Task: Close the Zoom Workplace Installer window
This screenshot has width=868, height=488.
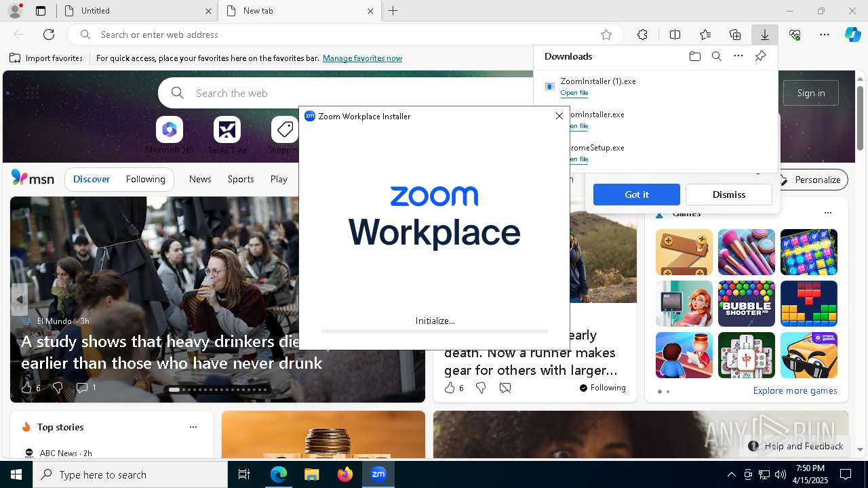Action: [559, 116]
